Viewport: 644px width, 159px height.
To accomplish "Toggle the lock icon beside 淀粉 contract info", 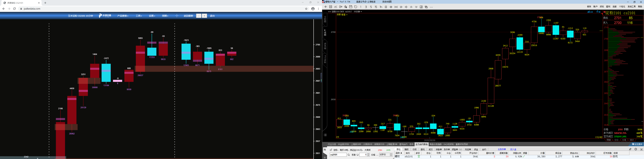I will pyautogui.click(x=331, y=150).
